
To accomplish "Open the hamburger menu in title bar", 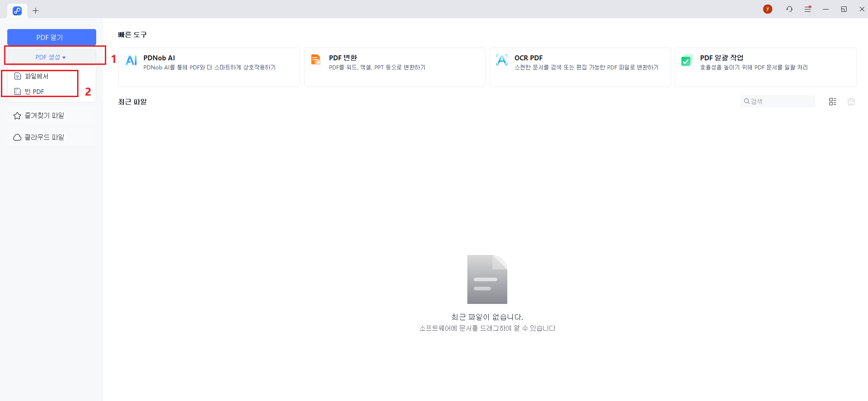I will [x=808, y=9].
